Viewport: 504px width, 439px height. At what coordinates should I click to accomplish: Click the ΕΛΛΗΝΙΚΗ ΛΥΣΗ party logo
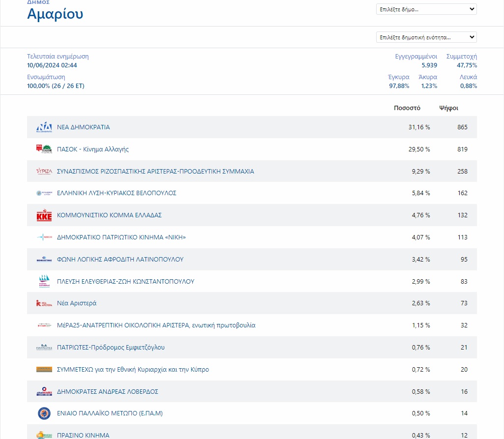point(44,193)
